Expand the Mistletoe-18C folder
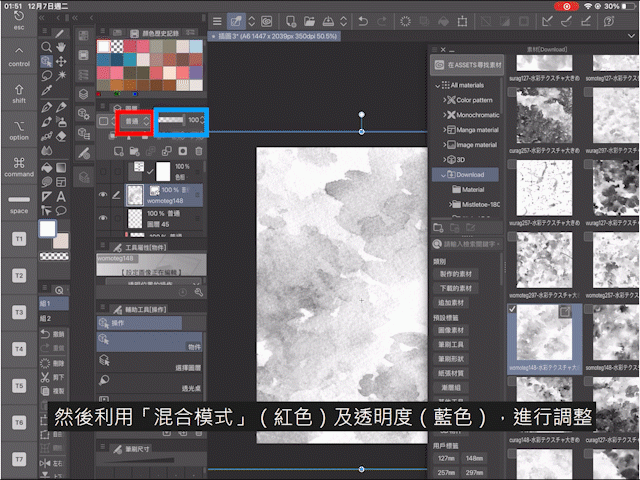The width and height of the screenshot is (640, 480). pyautogui.click(x=450, y=204)
